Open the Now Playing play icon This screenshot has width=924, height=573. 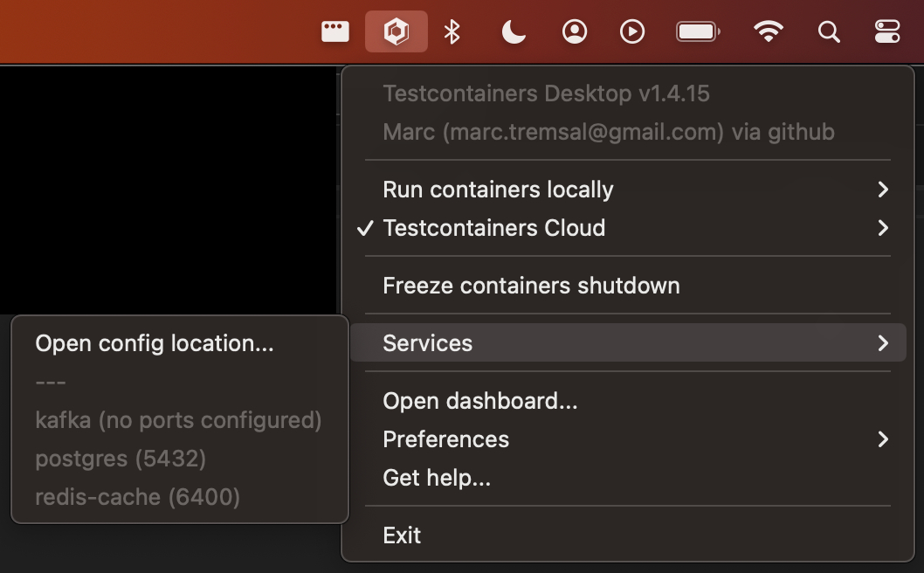click(631, 32)
